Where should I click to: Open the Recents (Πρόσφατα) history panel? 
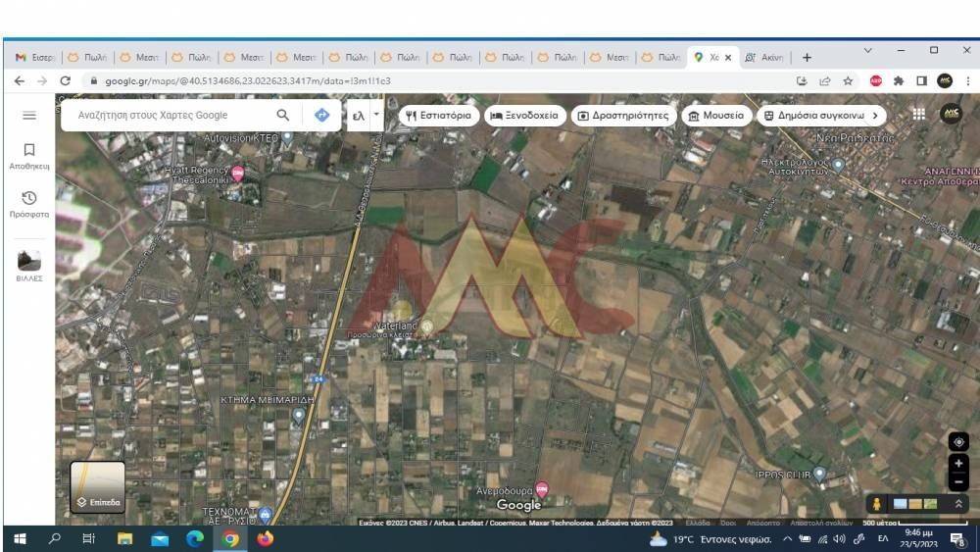point(29,203)
